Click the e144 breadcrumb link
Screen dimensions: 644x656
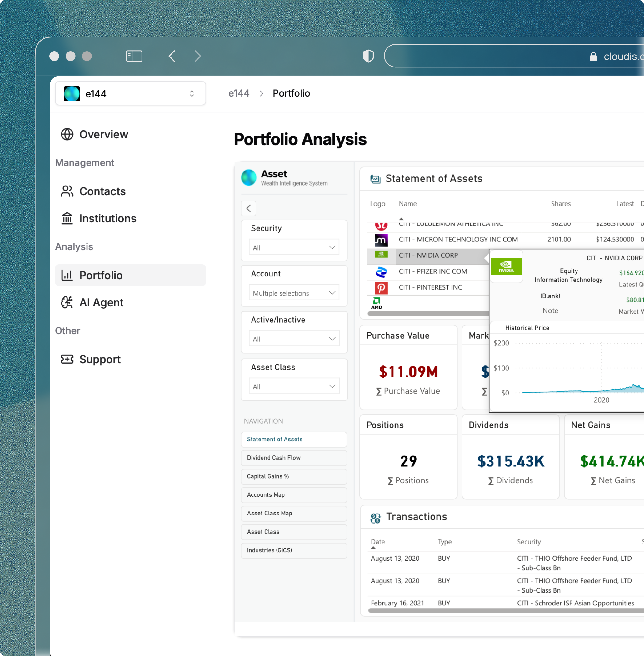(239, 93)
